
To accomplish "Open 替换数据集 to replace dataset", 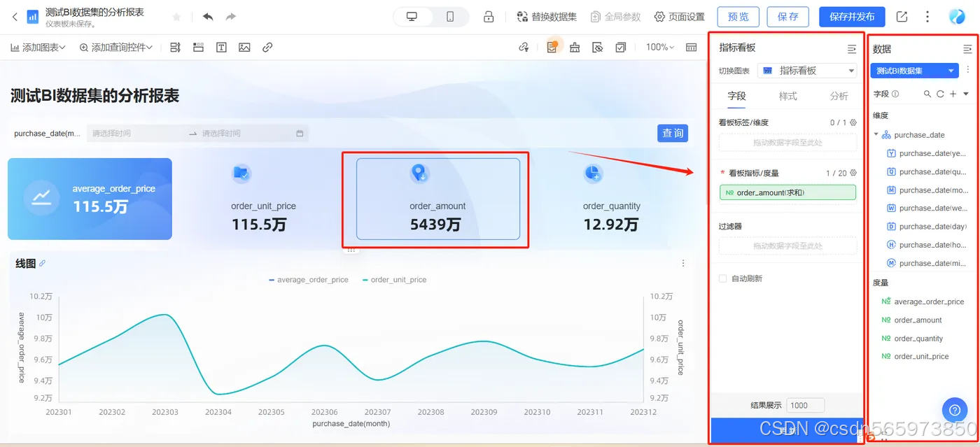I will (547, 17).
